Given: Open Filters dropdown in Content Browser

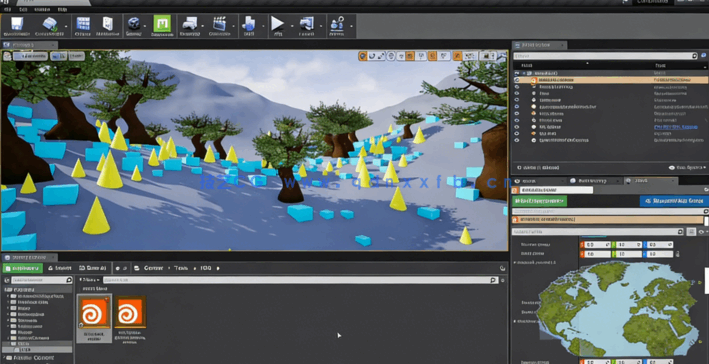Looking at the screenshot, I should 90,280.
